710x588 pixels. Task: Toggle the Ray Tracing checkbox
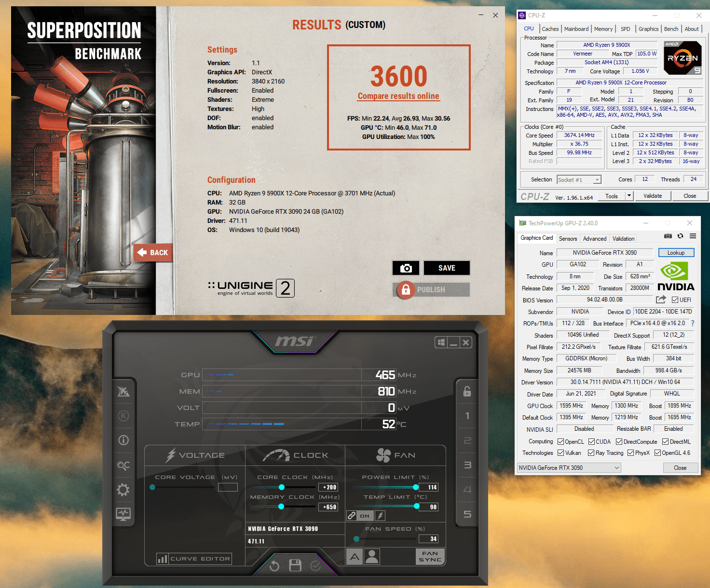(x=591, y=453)
